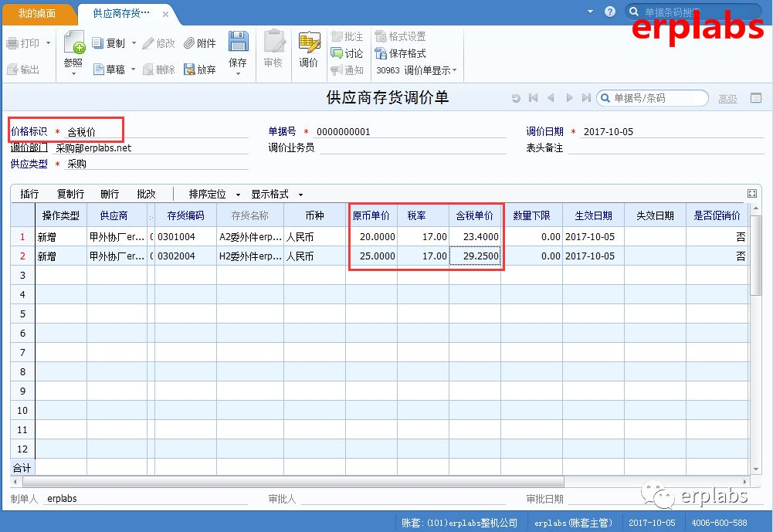Click 批改 batch modify button
The image size is (773, 532).
click(x=147, y=194)
